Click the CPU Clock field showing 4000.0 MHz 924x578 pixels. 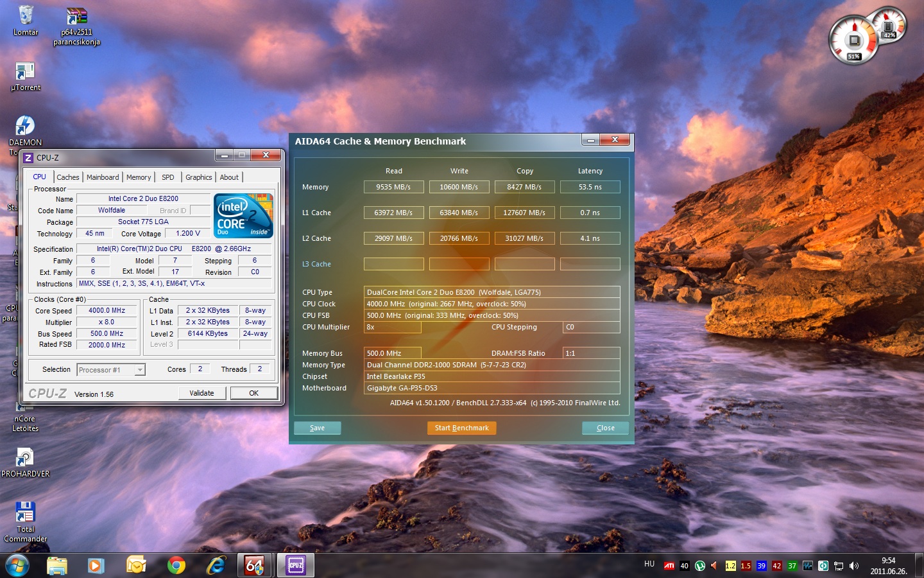[x=492, y=304]
